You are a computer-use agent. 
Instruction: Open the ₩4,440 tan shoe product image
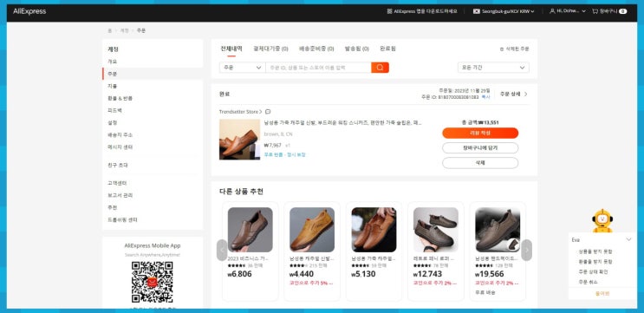[x=312, y=230]
